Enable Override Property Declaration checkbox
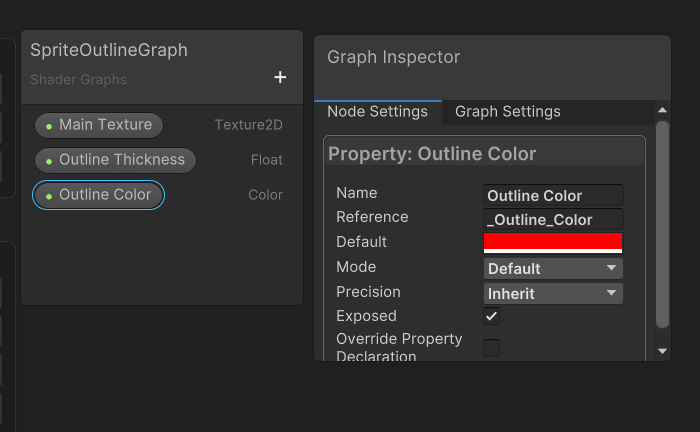The width and height of the screenshot is (700, 432). pos(492,348)
